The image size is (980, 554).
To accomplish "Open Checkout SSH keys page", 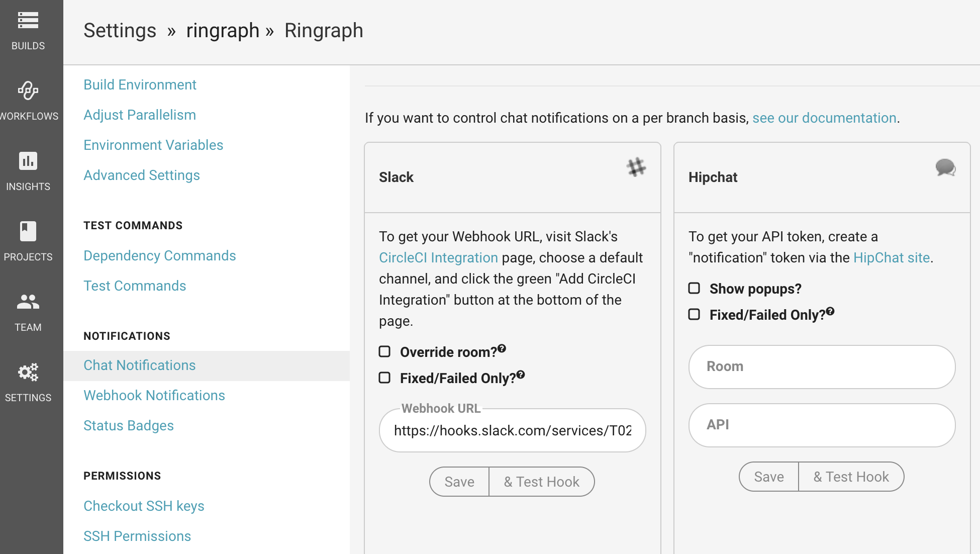I will (144, 506).
